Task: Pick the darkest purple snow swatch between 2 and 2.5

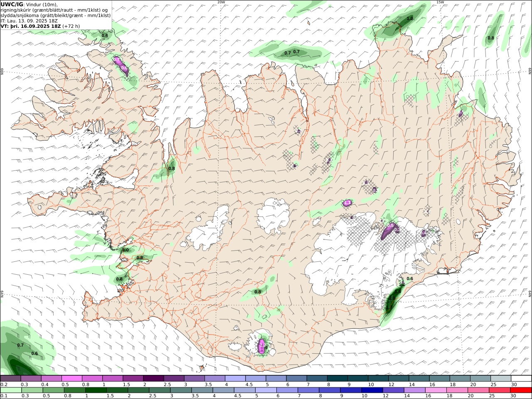Action: [153, 378]
